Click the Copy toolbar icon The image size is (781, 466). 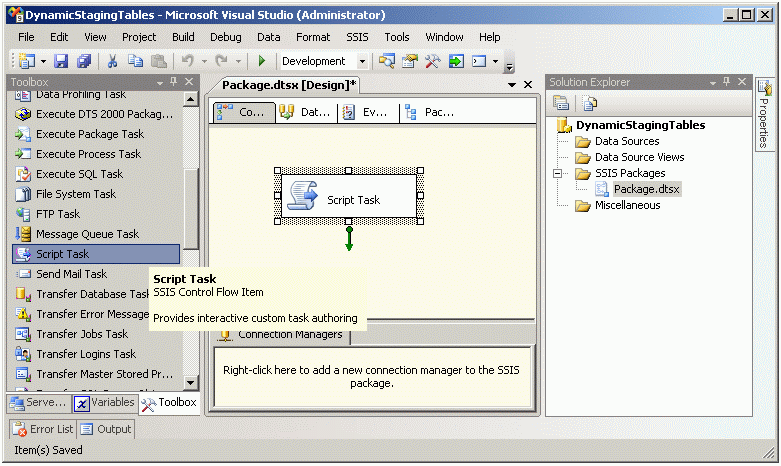[135, 61]
